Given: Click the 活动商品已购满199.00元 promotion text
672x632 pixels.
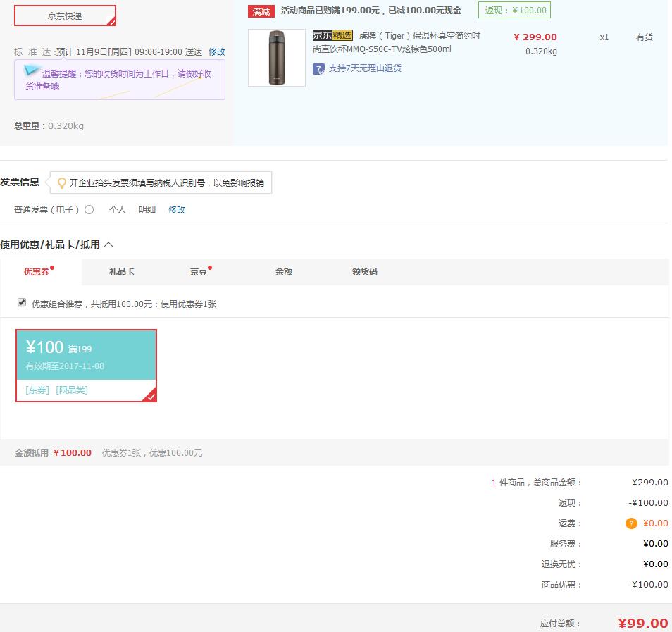Looking at the screenshot, I should click(x=371, y=11).
